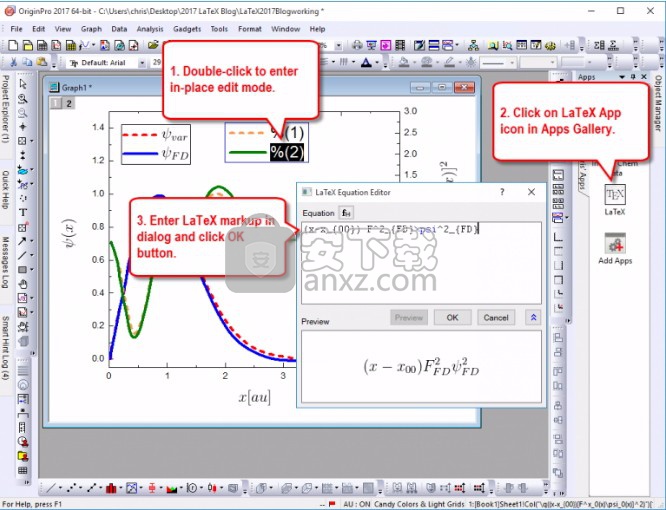Open the Smart Hint Log side tab
Screen dimensions: 666x510
(x=6, y=347)
